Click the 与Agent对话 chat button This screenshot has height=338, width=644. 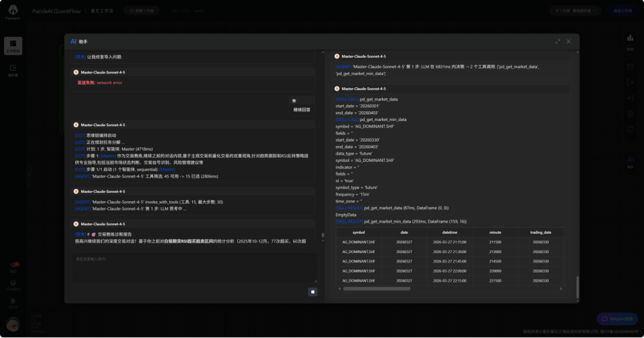point(617,319)
